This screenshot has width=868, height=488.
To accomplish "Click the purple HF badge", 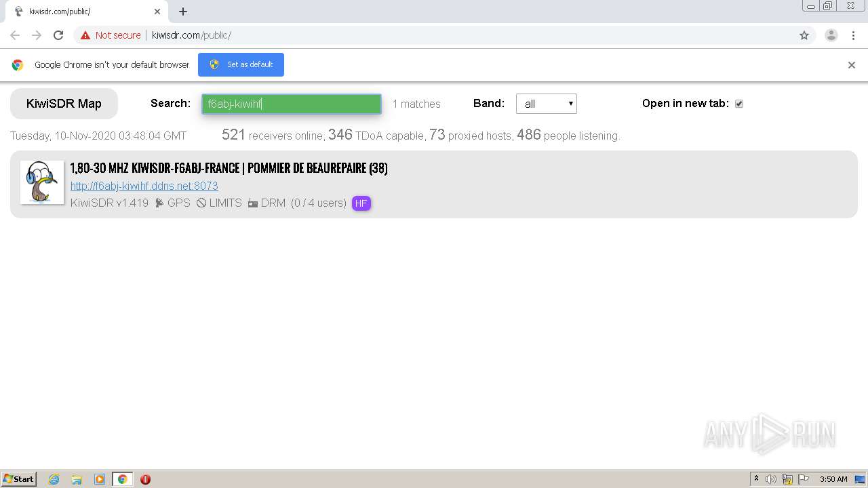I will pos(361,203).
